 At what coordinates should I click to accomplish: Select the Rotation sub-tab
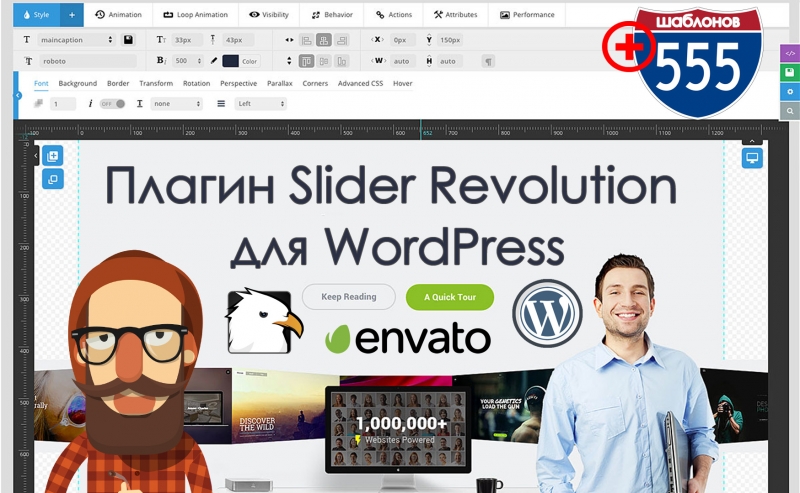(196, 83)
